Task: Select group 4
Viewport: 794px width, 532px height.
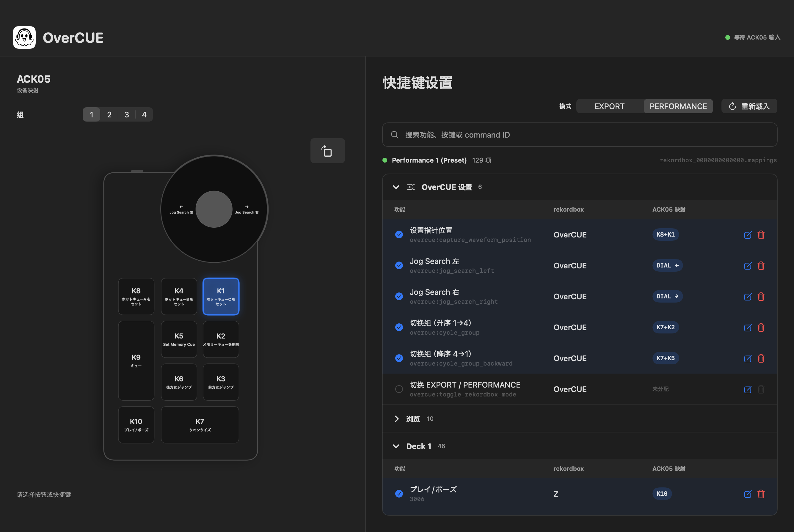Action: coord(144,115)
